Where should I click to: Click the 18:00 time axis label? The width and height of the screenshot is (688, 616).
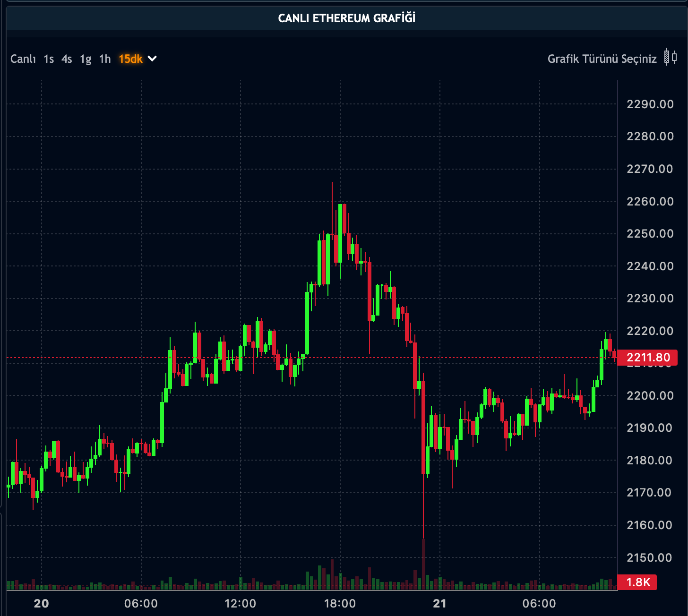point(340,603)
